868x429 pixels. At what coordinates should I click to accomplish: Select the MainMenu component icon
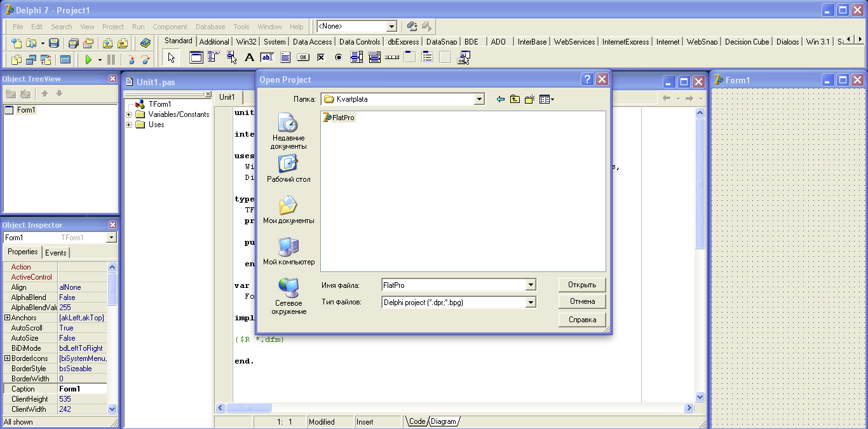214,58
